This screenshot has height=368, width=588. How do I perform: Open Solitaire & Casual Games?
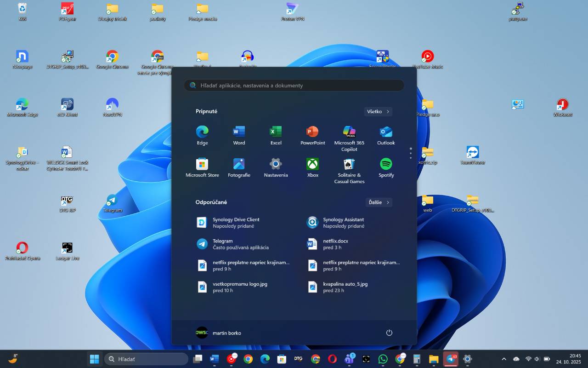pyautogui.click(x=349, y=171)
